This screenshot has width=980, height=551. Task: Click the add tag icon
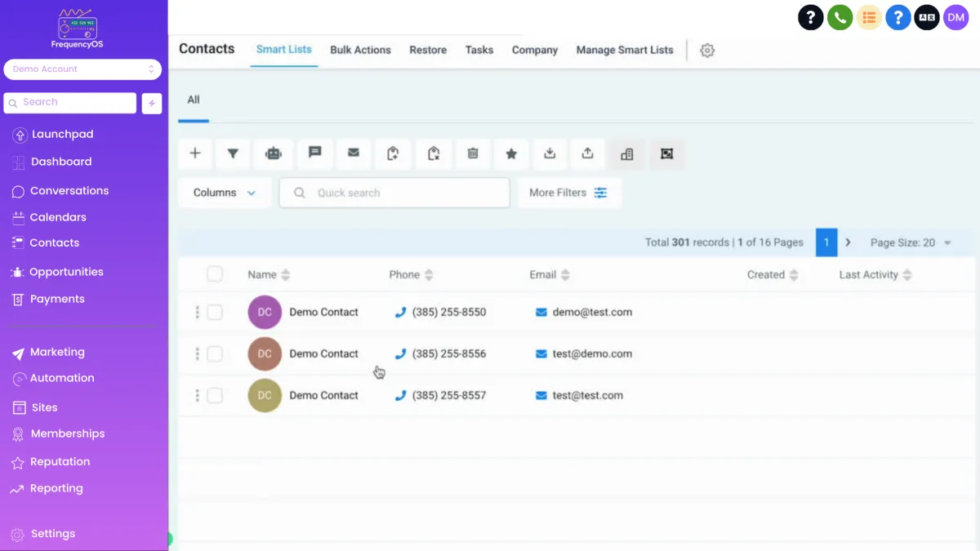[x=393, y=153]
